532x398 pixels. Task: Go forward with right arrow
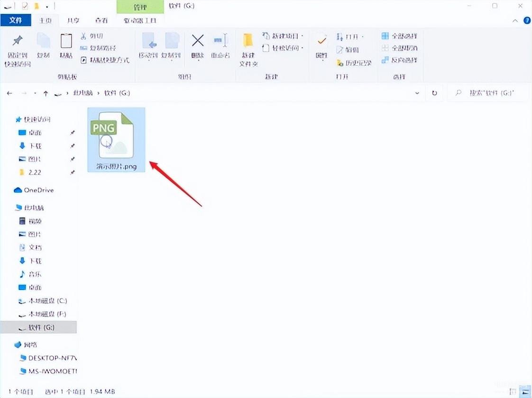coord(24,93)
